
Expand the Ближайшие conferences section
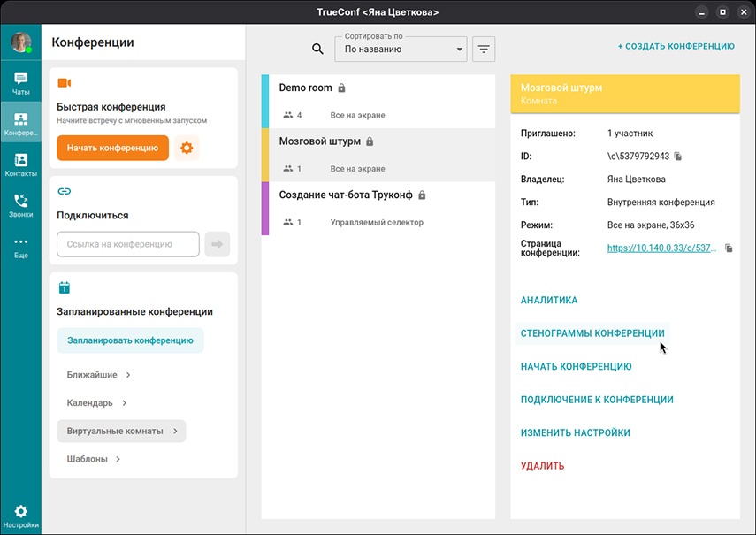click(x=98, y=375)
